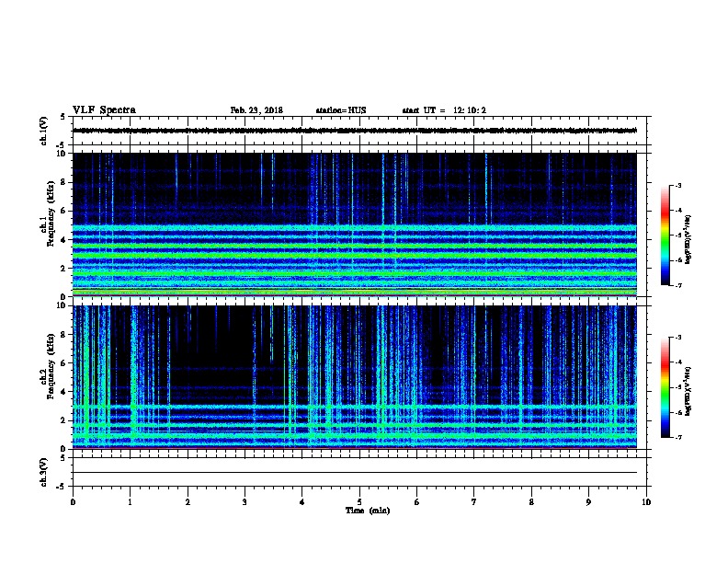Click the time axis tick 0

click(73, 502)
